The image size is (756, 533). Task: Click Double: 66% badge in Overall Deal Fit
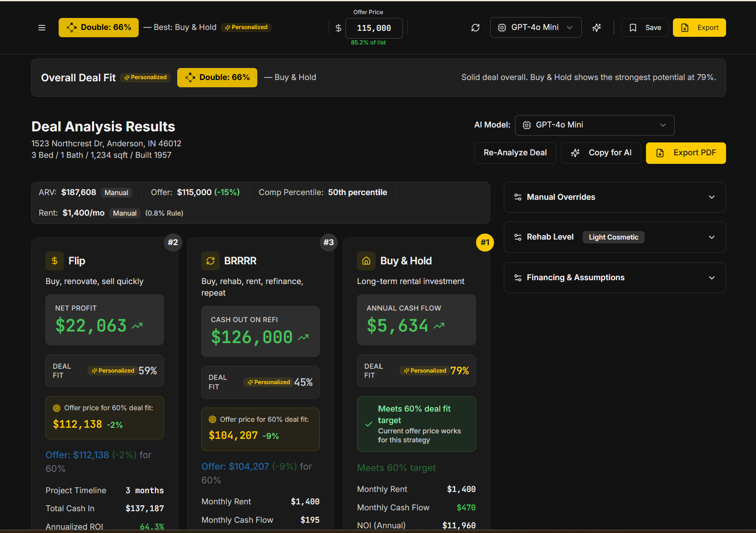(217, 77)
